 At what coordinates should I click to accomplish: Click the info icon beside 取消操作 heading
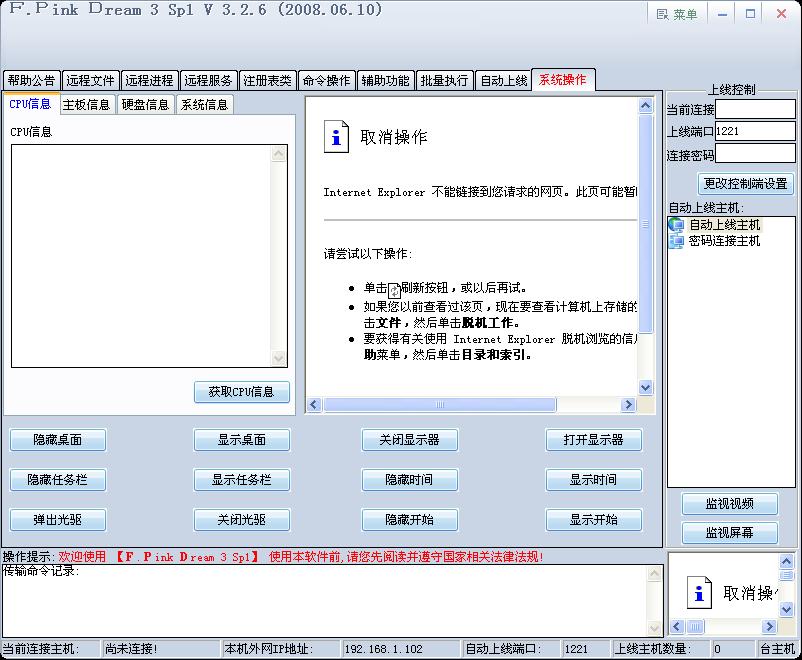[x=337, y=137]
